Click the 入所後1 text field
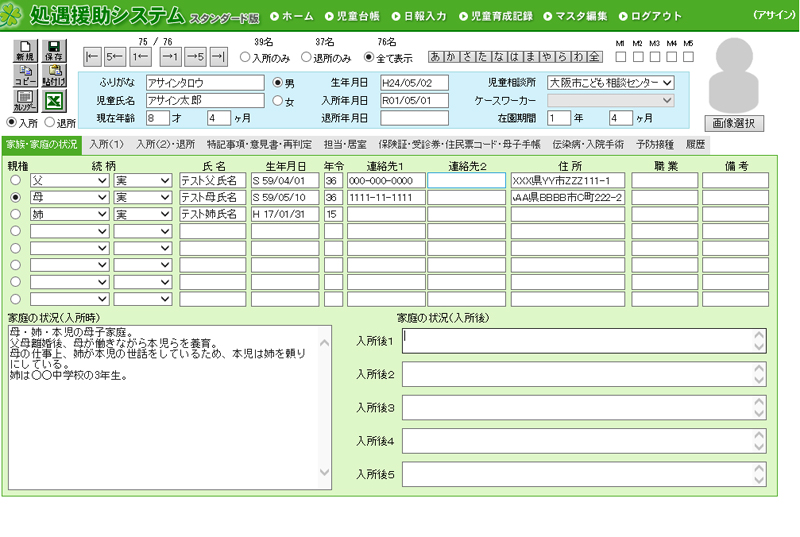Screen dimensions: 800x537 [x=584, y=341]
